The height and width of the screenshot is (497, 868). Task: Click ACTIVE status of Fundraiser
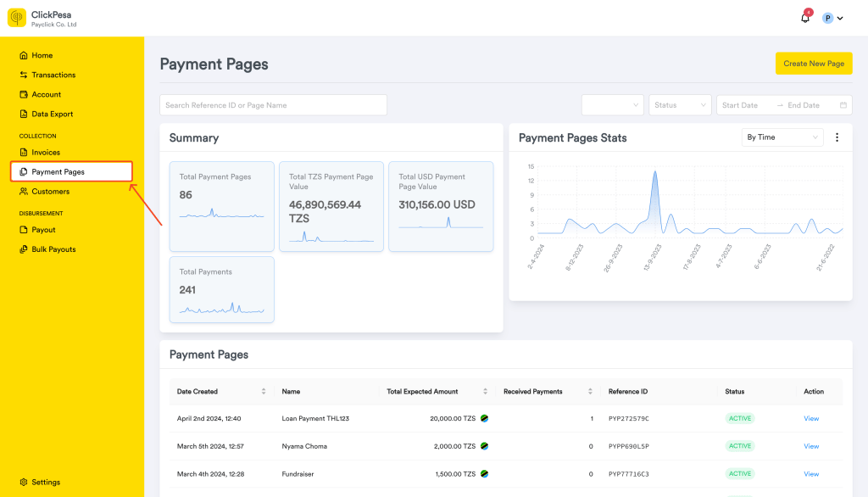click(739, 474)
